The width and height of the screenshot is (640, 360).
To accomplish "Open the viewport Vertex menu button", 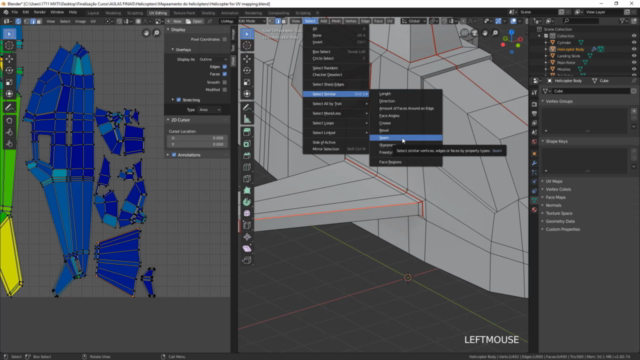I will click(x=351, y=21).
